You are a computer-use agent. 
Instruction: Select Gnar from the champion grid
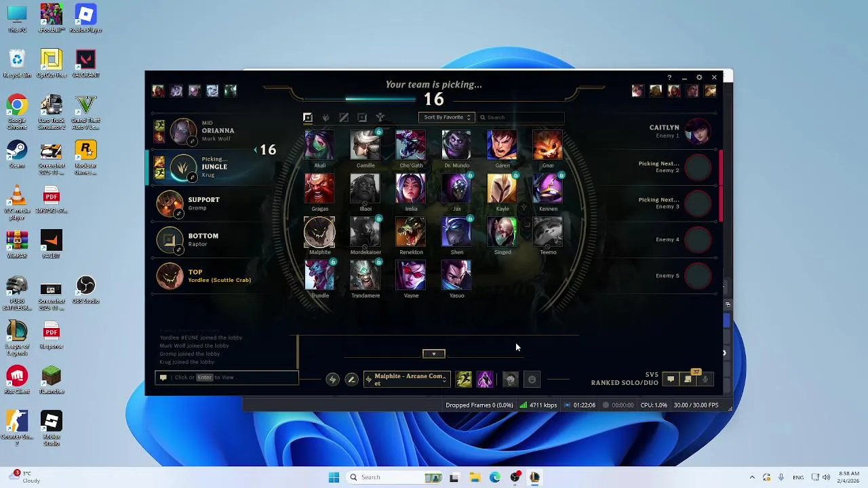pos(548,145)
